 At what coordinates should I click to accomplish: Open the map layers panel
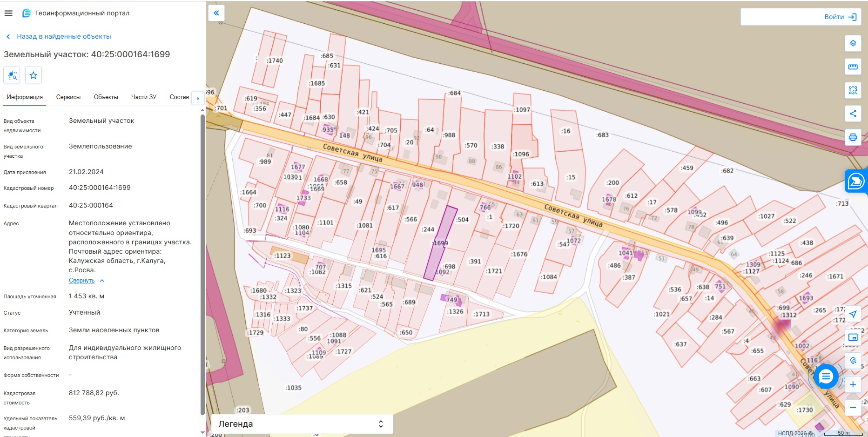[853, 43]
